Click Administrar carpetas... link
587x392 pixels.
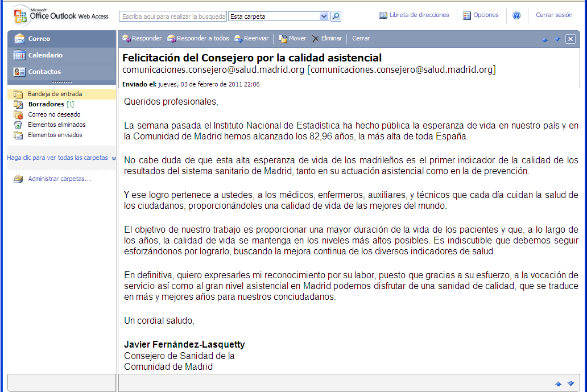pos(60,179)
